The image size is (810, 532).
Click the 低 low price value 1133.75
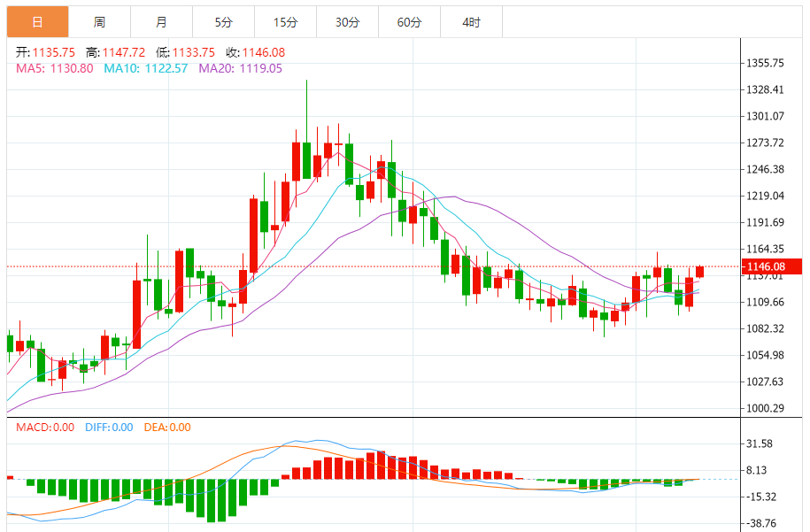(194, 53)
